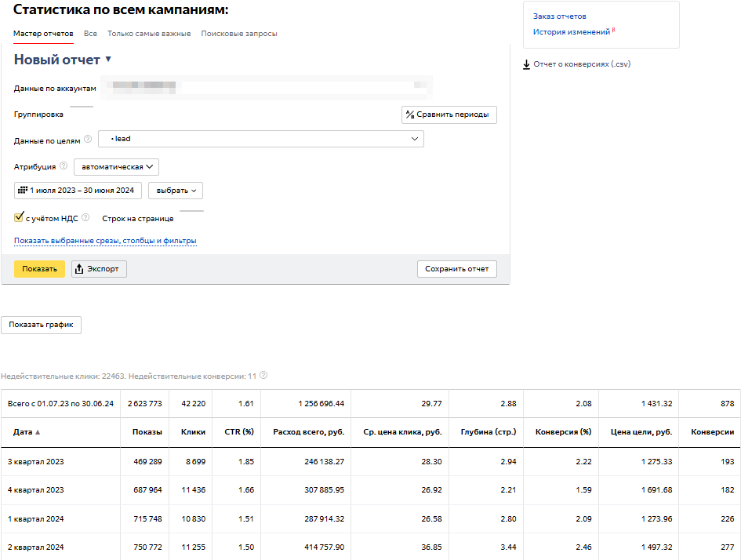Open the Все tab
This screenshot has width=741, height=560.
[90, 34]
